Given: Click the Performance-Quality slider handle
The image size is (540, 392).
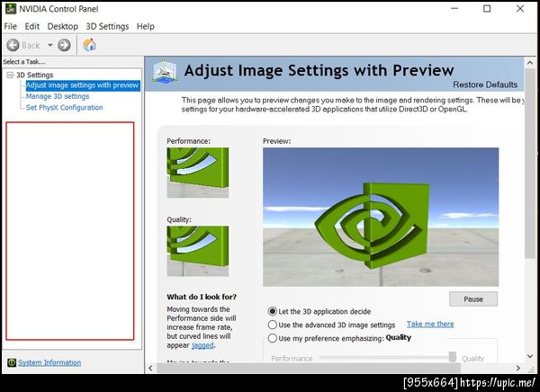Looking at the screenshot, I should tap(453, 357).
